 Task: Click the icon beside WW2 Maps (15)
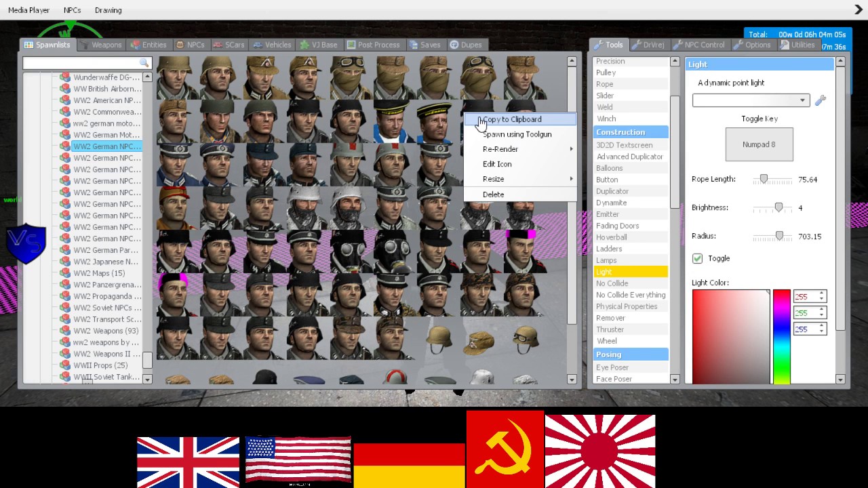pos(65,273)
